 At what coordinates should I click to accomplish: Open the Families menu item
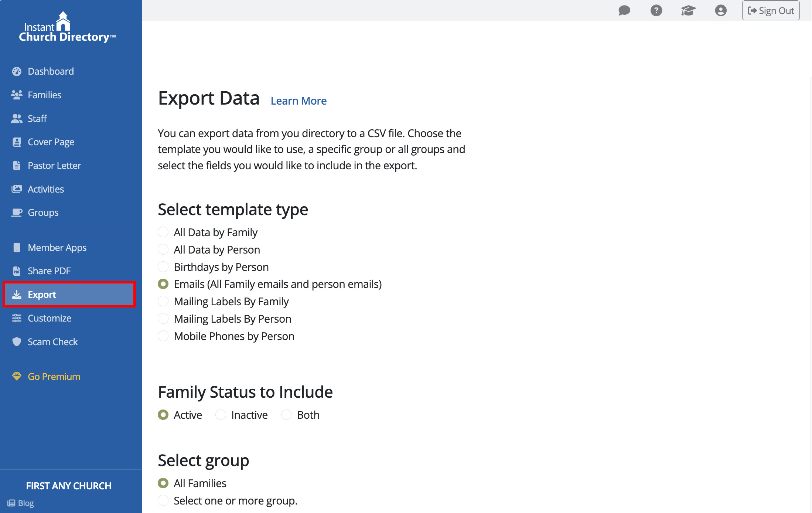tap(44, 95)
